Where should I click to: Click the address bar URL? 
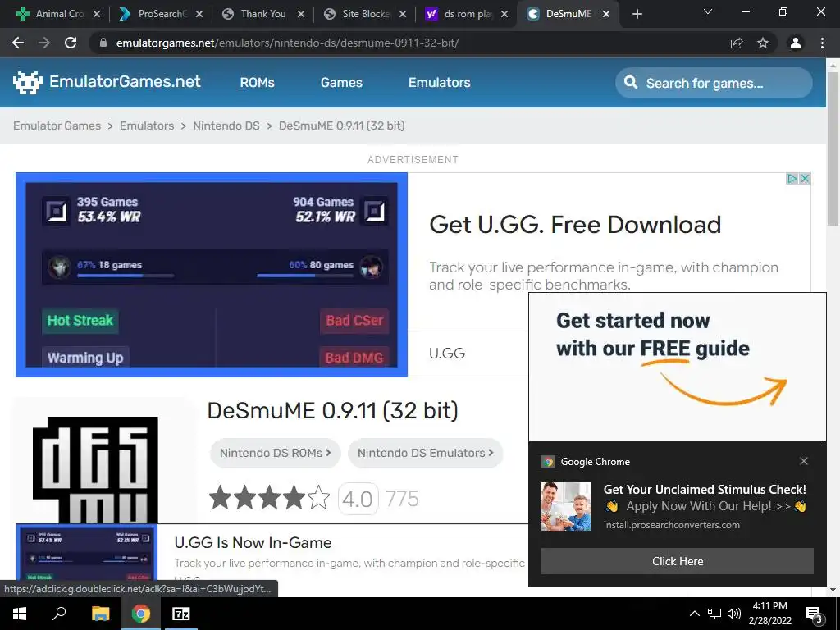click(x=287, y=43)
